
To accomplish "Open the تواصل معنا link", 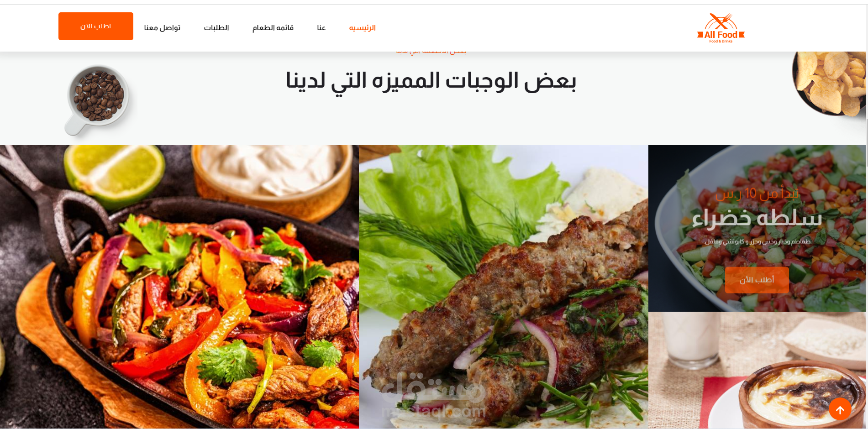I will tap(162, 28).
